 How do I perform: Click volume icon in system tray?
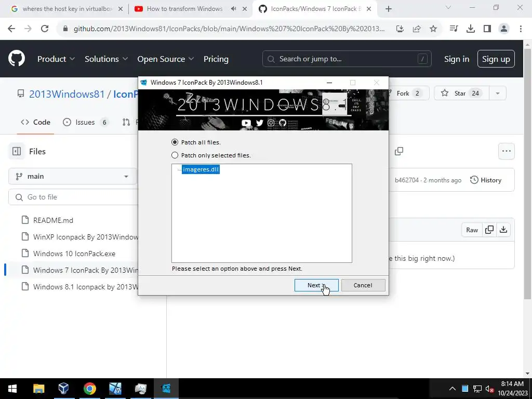click(x=489, y=389)
